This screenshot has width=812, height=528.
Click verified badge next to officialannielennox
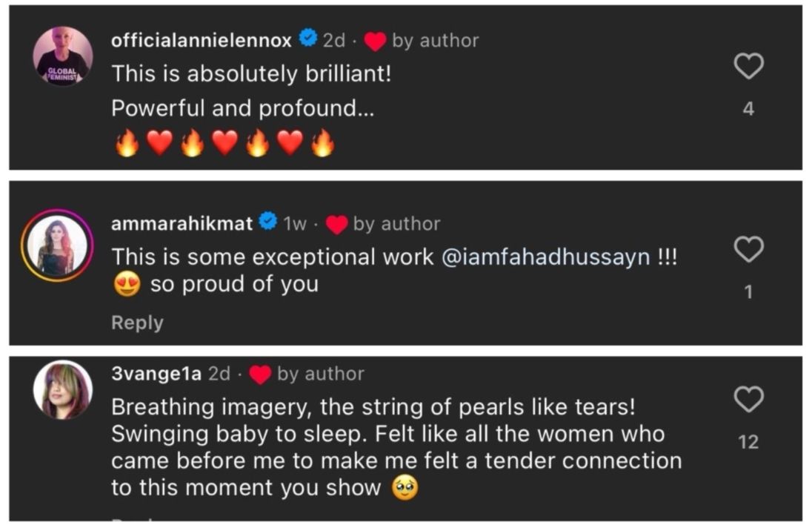coord(307,39)
